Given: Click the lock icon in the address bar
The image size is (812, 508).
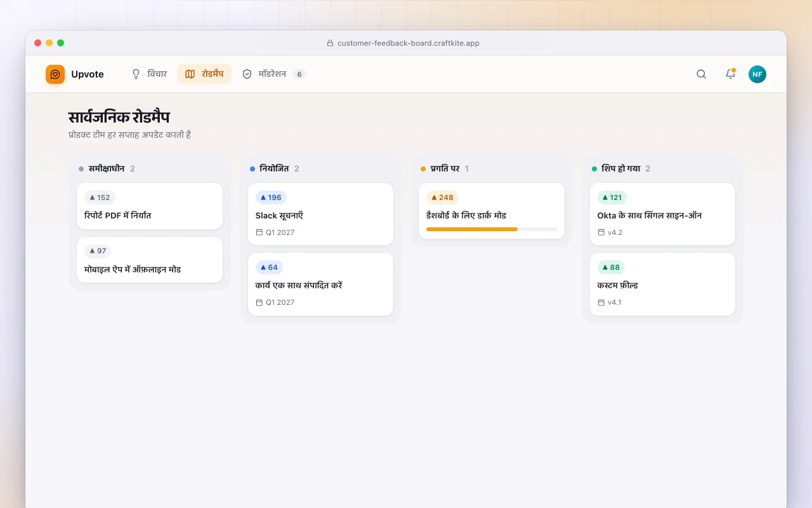Looking at the screenshot, I should 330,43.
